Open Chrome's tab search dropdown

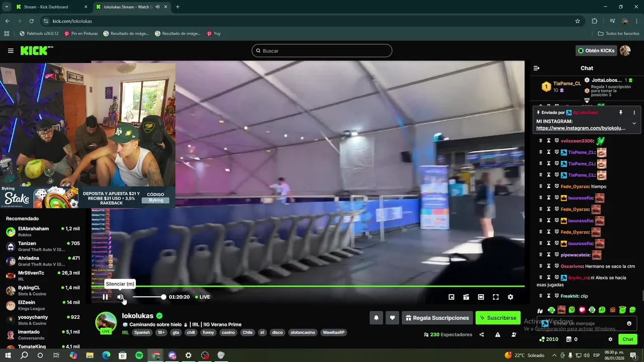7,7
